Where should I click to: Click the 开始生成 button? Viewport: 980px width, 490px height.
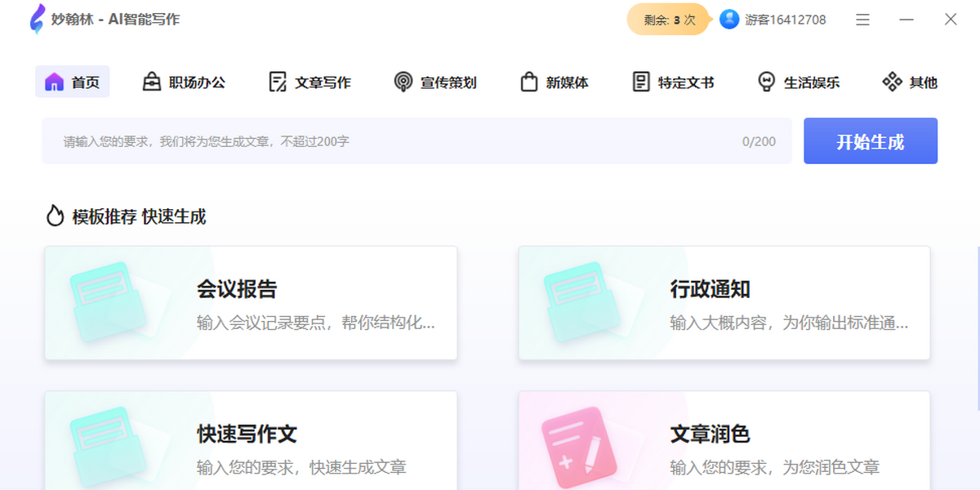coord(871,141)
